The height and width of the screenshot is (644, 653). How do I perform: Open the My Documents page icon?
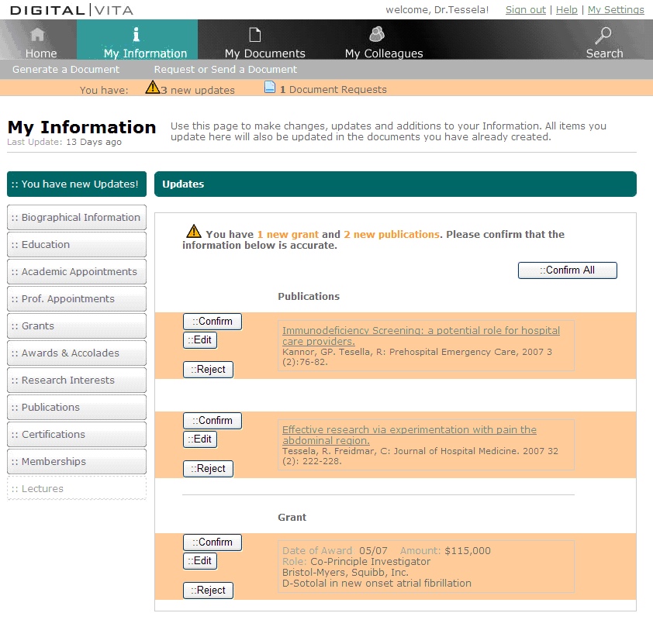254,35
